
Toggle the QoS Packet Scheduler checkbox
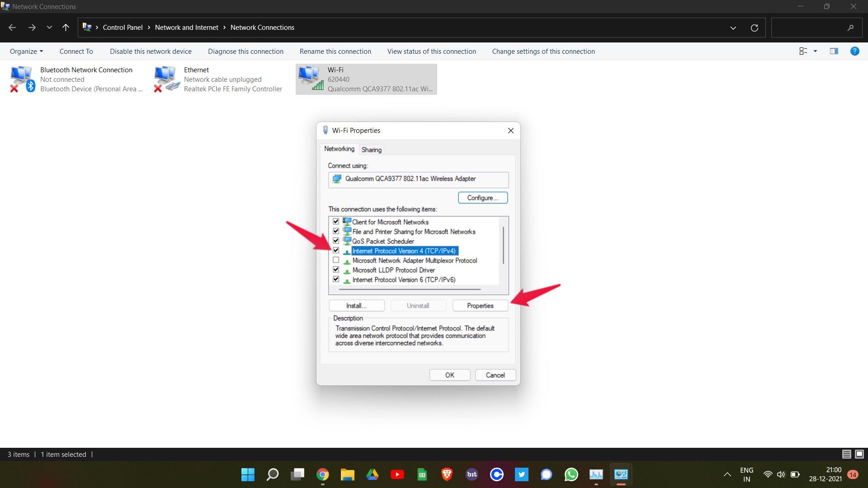coord(336,241)
